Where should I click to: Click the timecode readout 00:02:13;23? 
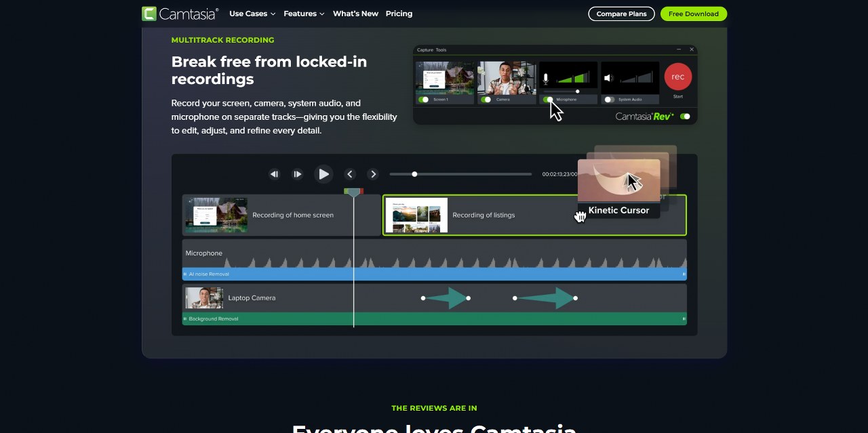tap(559, 174)
